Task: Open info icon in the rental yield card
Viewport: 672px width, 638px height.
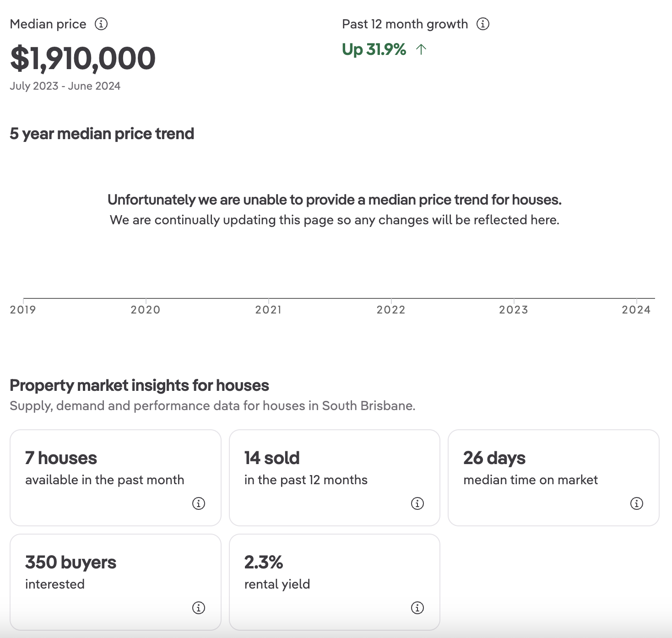Action: pyautogui.click(x=417, y=608)
